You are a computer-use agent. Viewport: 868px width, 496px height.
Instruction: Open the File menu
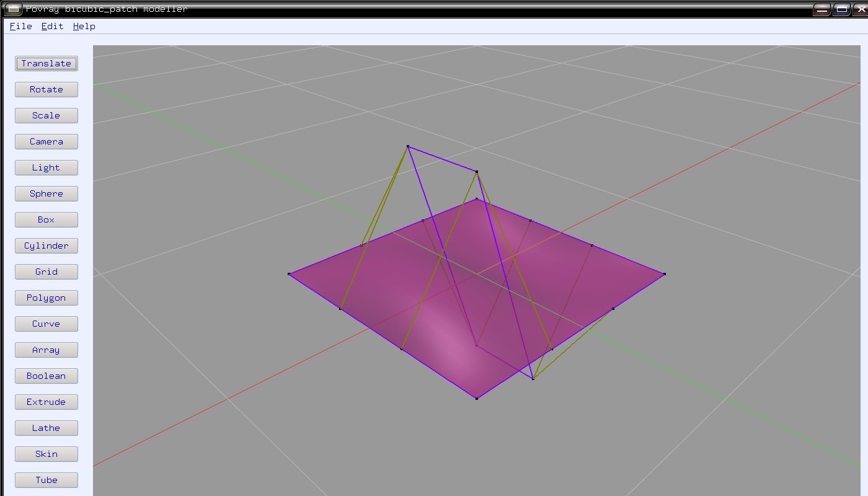[x=20, y=26]
